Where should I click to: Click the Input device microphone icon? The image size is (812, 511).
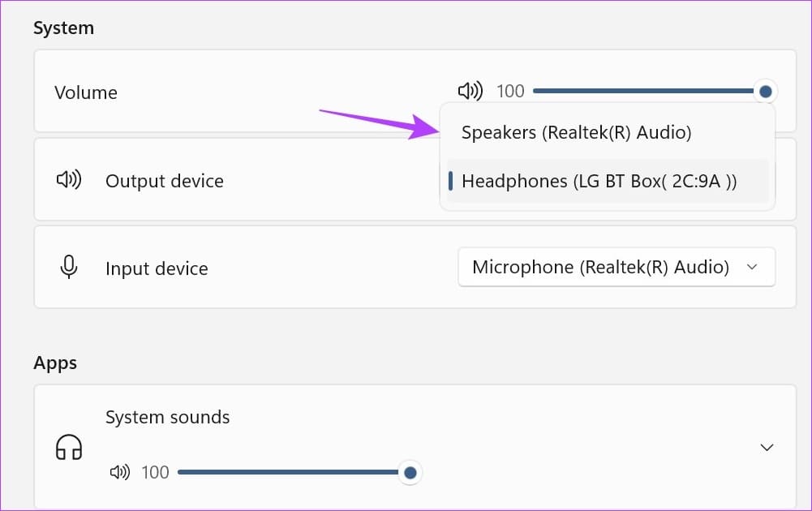[69, 268]
